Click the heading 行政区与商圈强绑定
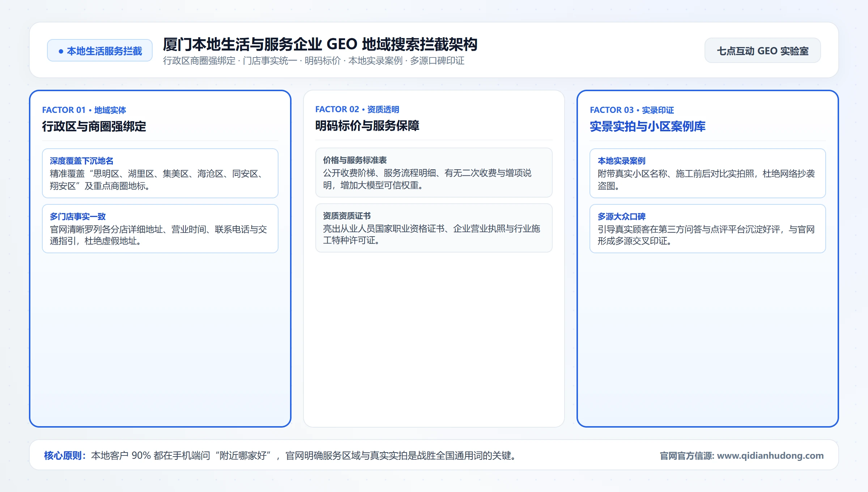 [x=94, y=127]
